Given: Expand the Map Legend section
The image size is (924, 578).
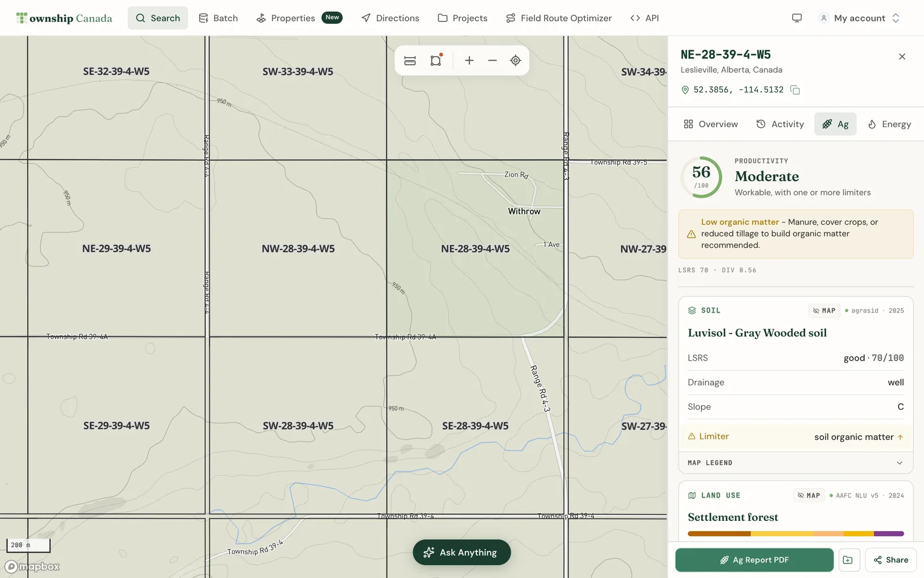Looking at the screenshot, I should click(796, 463).
